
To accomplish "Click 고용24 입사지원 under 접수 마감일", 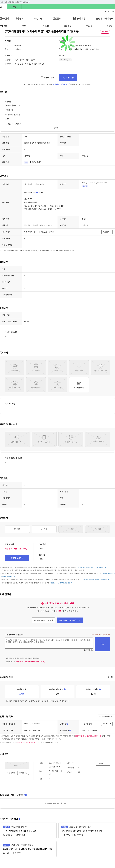I will pyautogui.click(x=17, y=558).
